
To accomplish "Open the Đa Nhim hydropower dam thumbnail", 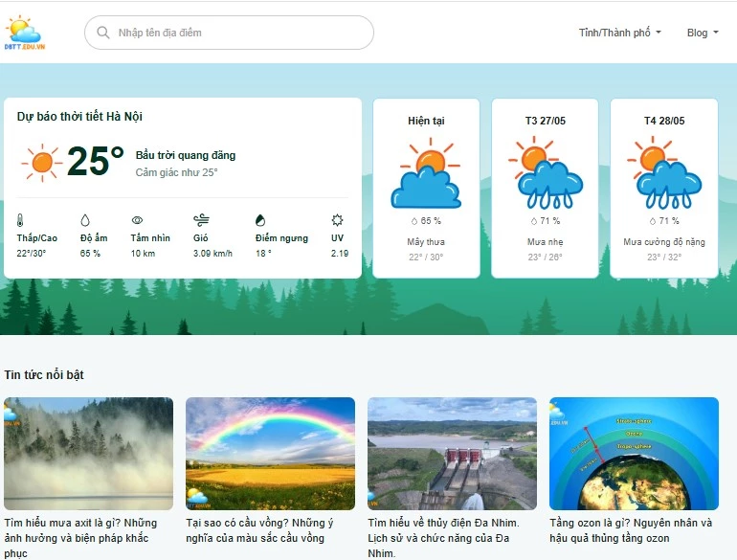I will (x=452, y=454).
